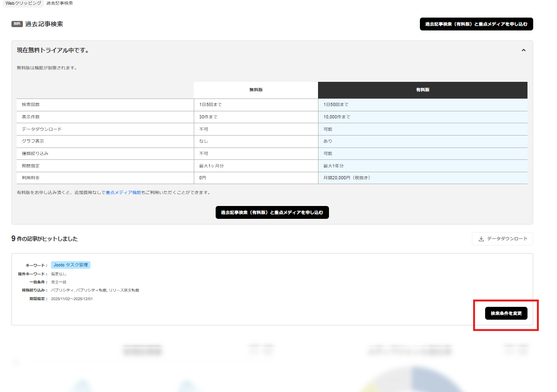
Task: Open the 重点メディア機能 link
Action: [x=123, y=193]
